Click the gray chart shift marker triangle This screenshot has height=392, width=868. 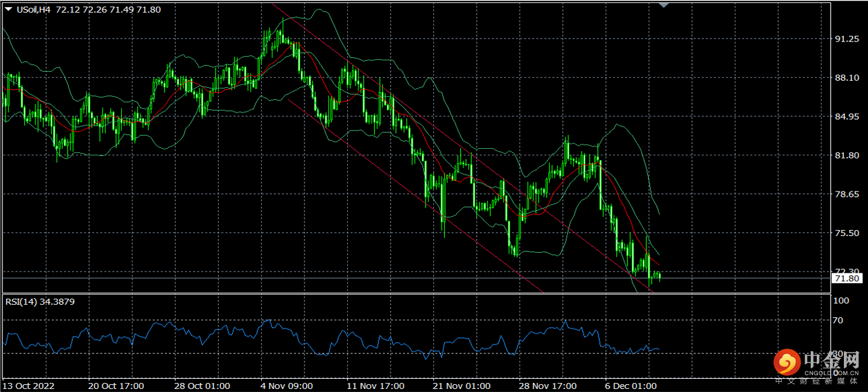coord(664,5)
